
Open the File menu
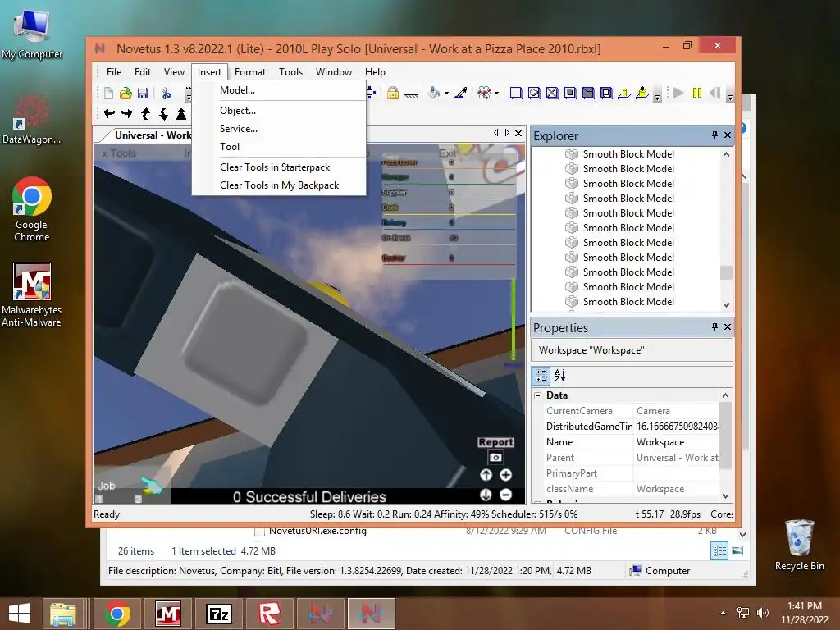click(x=113, y=72)
